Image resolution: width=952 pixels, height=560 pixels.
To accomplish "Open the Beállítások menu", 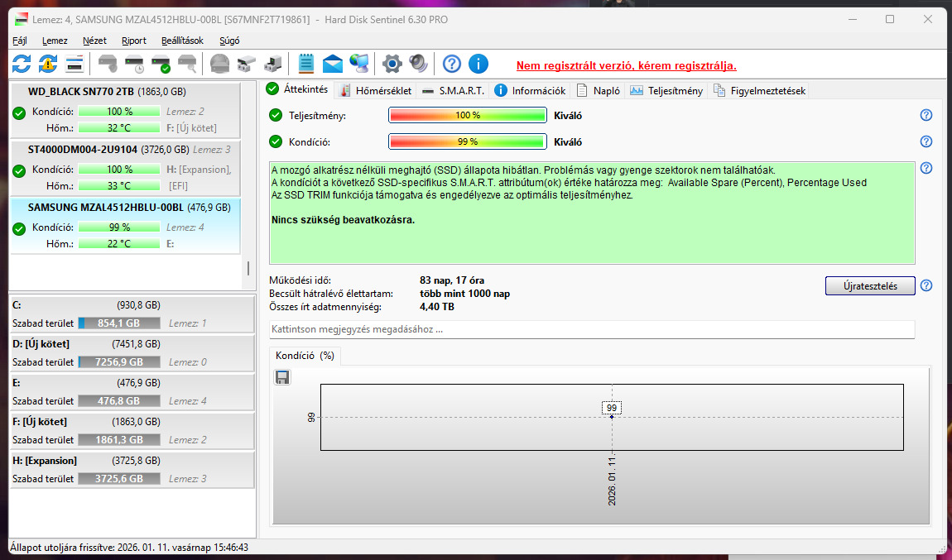I will tap(182, 41).
